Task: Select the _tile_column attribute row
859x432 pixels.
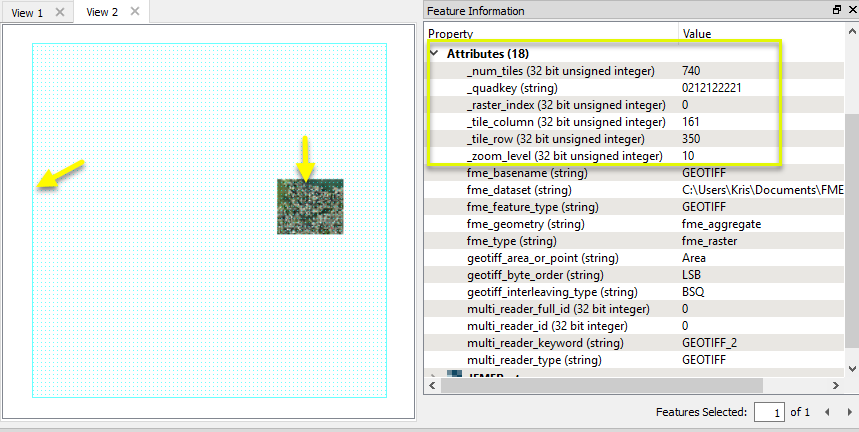Action: [635, 122]
